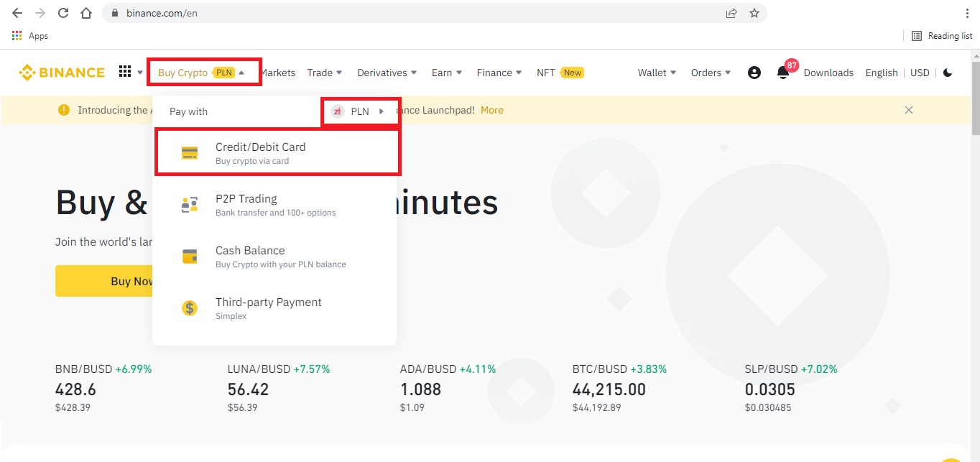Click the Binance logo

click(62, 73)
